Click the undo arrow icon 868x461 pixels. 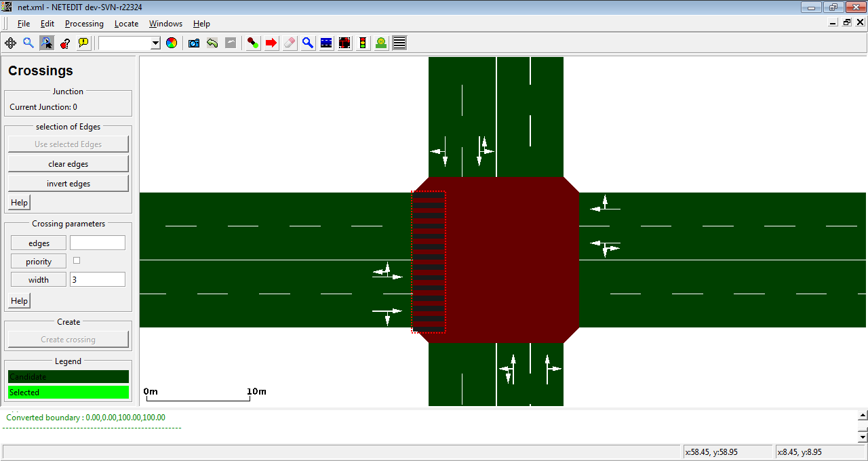click(212, 43)
